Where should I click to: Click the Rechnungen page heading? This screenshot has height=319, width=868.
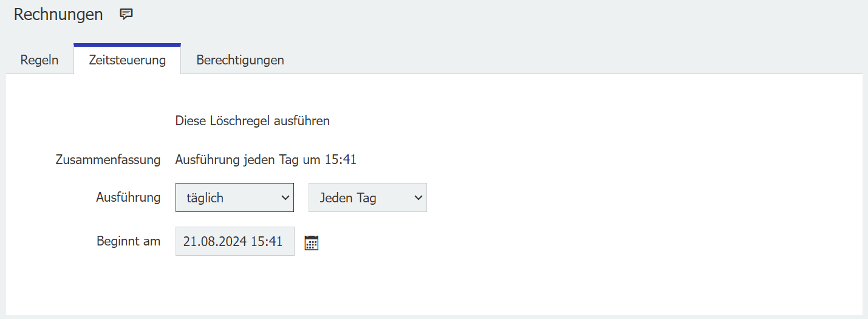(x=58, y=15)
